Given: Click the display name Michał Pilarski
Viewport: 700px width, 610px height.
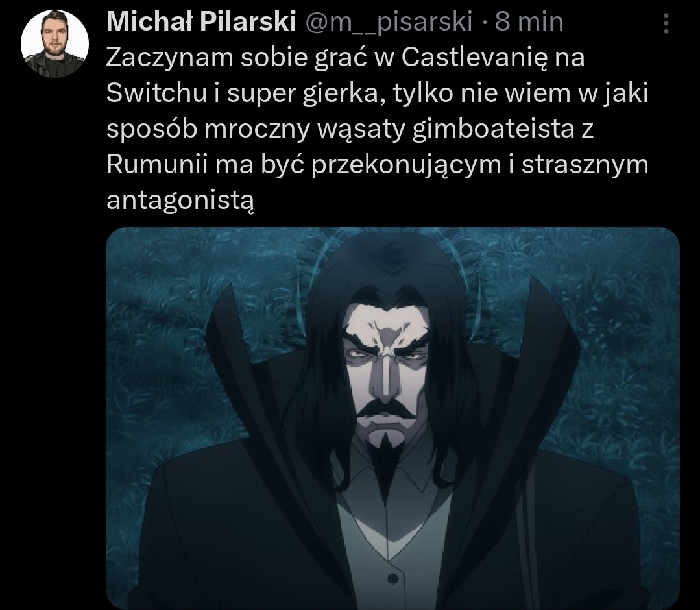Looking at the screenshot, I should (201, 21).
